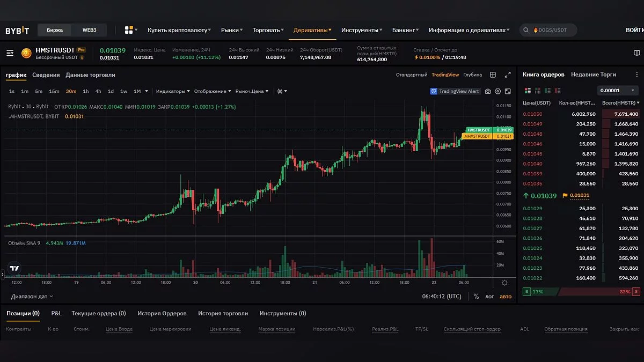Click the S sell ratio badge

click(x=636, y=292)
